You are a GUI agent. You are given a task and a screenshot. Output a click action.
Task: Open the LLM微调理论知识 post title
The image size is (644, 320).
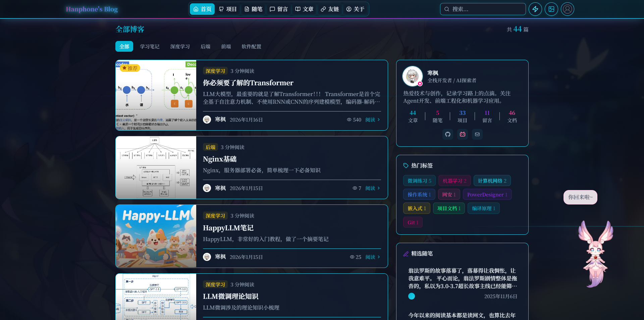pos(230,296)
